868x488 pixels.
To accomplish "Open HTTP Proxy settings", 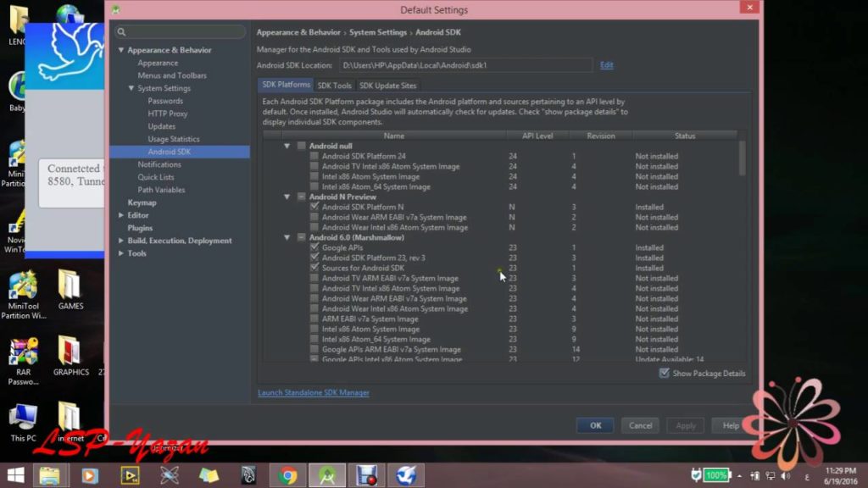I will click(168, 114).
